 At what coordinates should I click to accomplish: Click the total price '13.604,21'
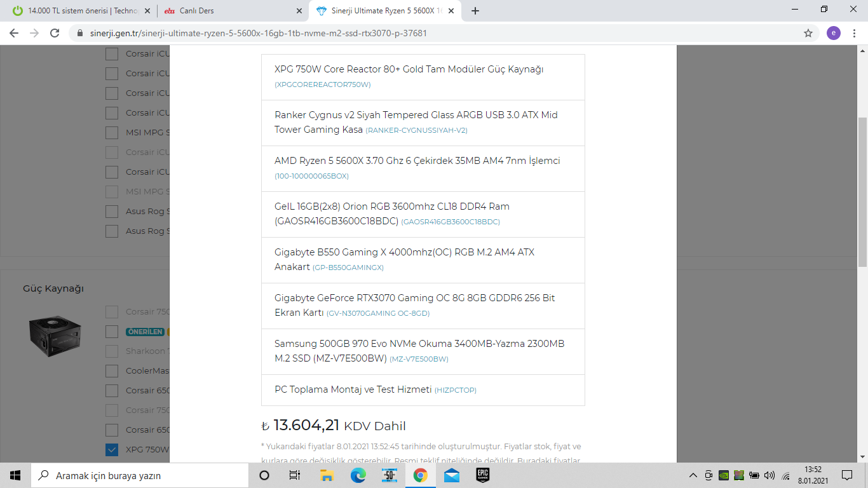[306, 425]
